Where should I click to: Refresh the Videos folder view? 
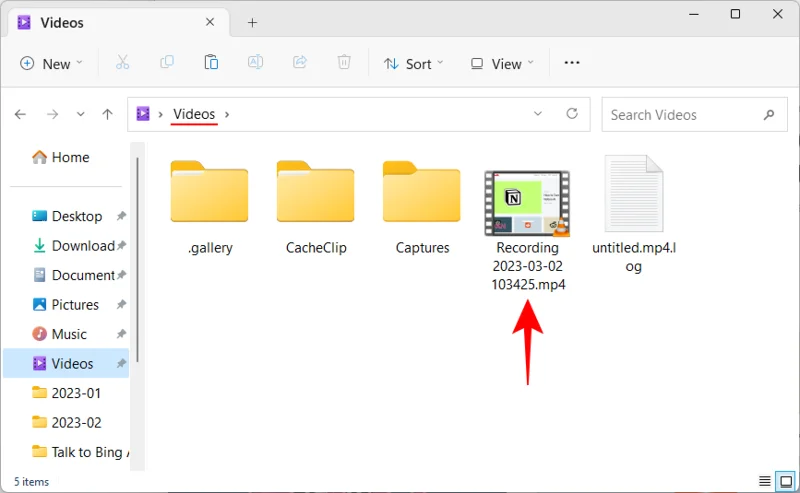tap(572, 113)
